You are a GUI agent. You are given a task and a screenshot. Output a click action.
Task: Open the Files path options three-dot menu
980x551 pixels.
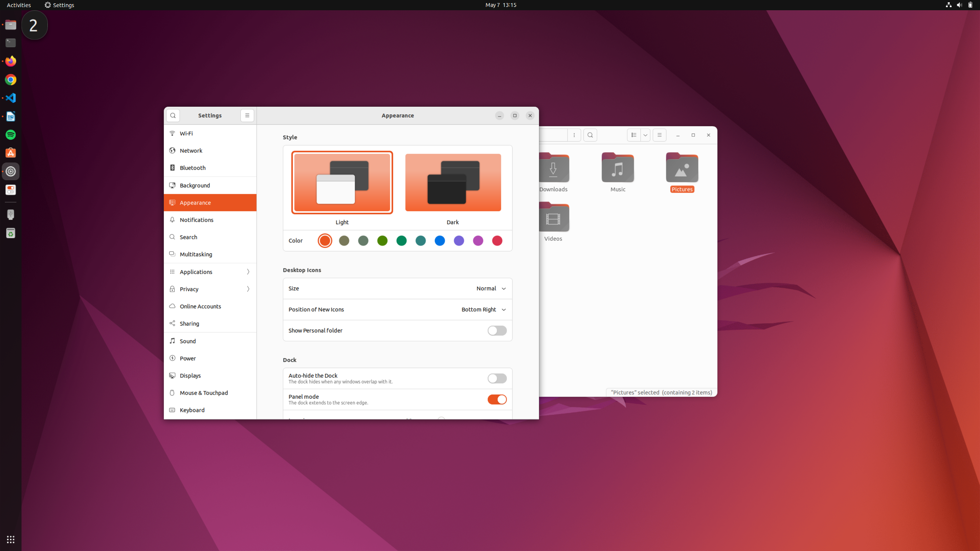click(x=574, y=135)
